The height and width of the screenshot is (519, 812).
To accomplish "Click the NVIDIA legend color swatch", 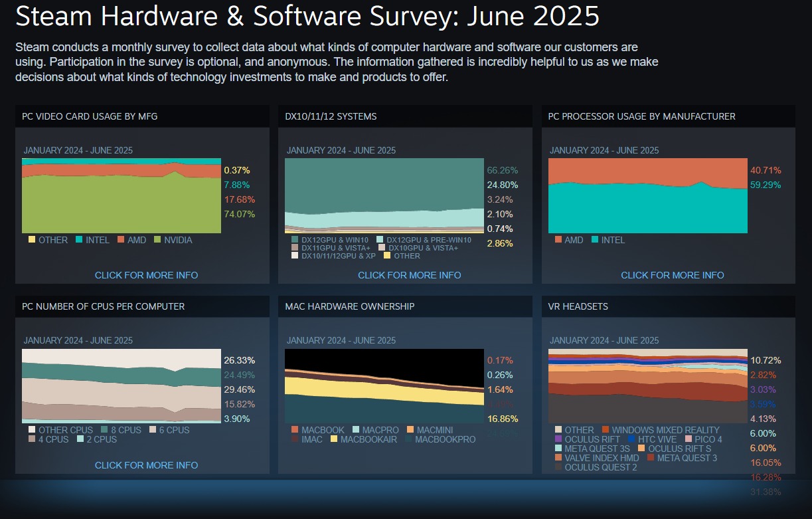I will click(x=158, y=239).
